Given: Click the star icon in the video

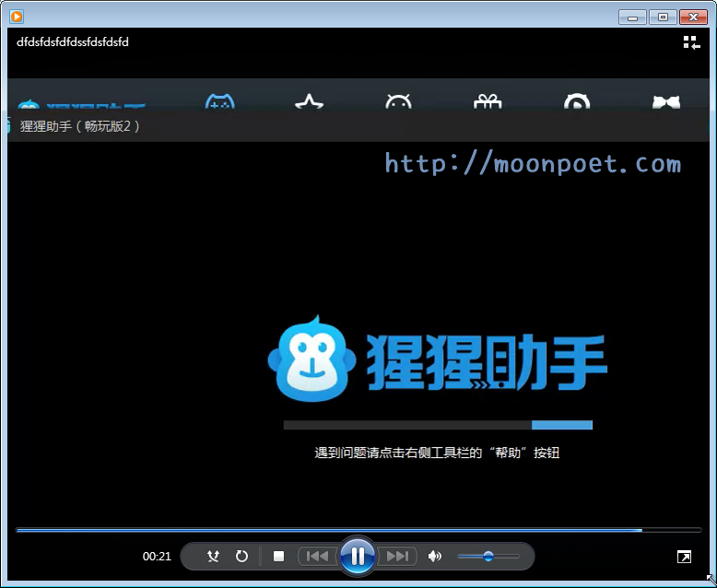Looking at the screenshot, I should pos(309,103).
